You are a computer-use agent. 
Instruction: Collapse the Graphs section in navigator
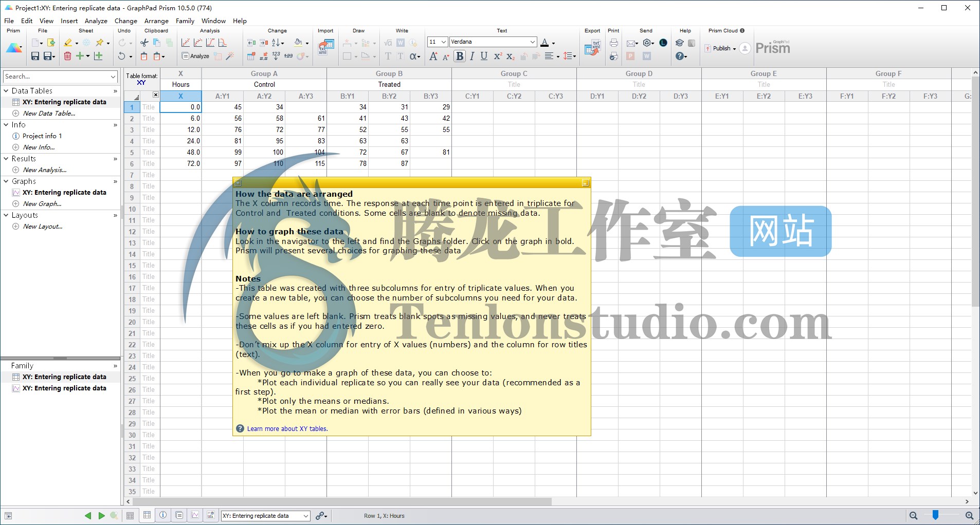pos(6,181)
